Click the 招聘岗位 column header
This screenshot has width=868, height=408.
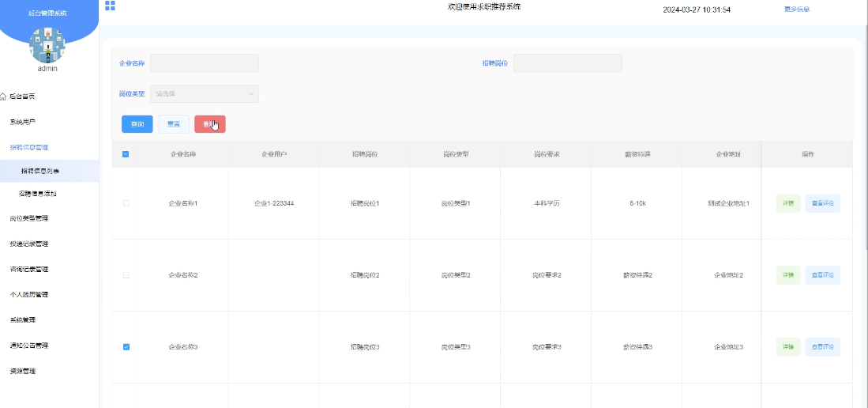364,154
